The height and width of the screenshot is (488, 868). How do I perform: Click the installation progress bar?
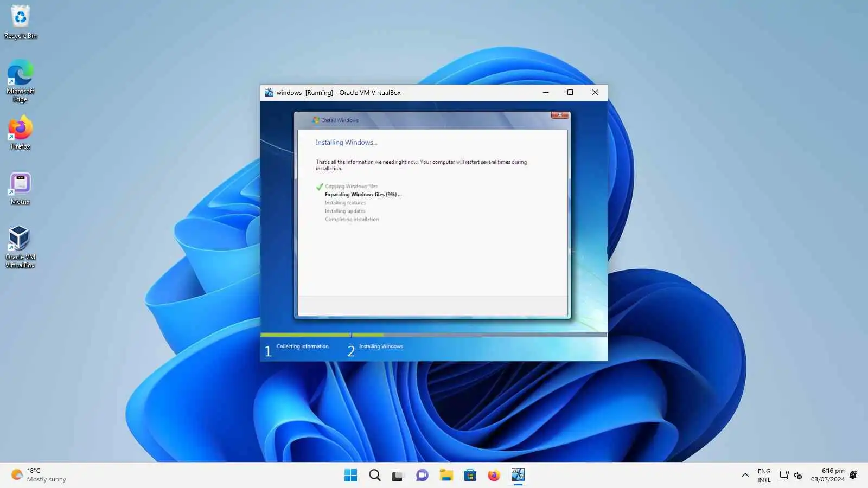coord(433,335)
